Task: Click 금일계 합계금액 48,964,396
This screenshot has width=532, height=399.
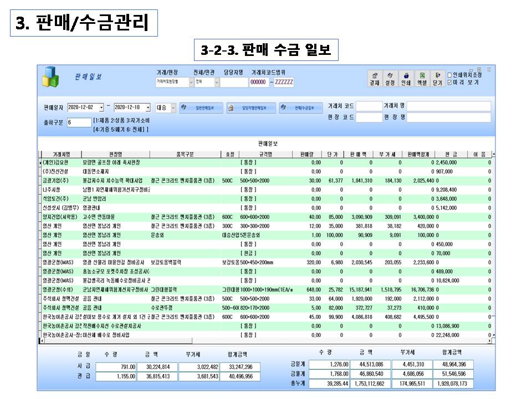Action: pyautogui.click(x=453, y=365)
